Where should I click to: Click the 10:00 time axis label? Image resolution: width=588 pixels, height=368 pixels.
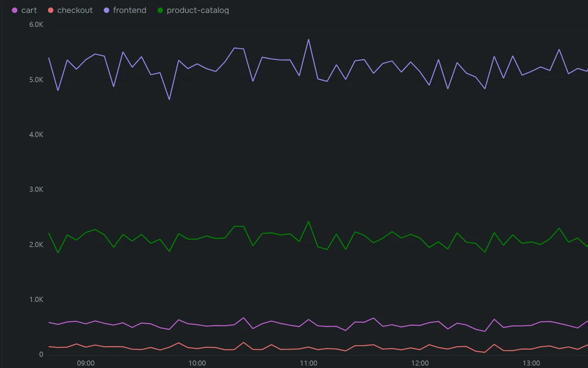click(197, 364)
